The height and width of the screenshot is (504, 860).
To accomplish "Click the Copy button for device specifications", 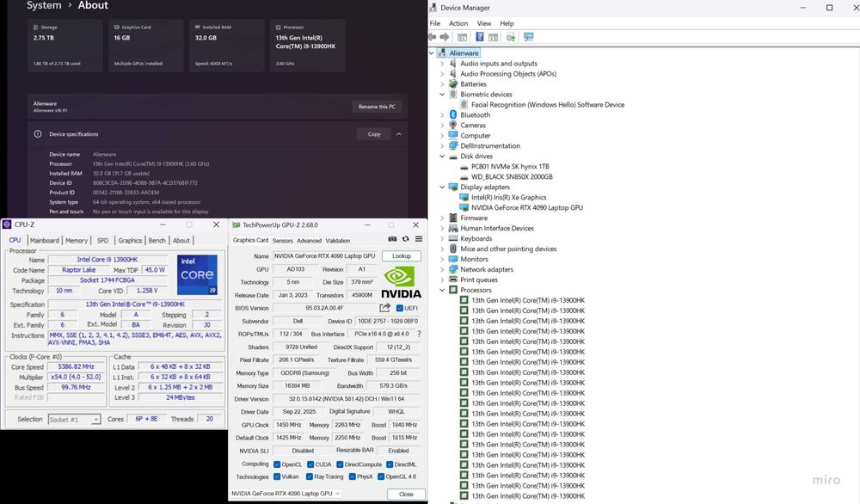I will 374,134.
